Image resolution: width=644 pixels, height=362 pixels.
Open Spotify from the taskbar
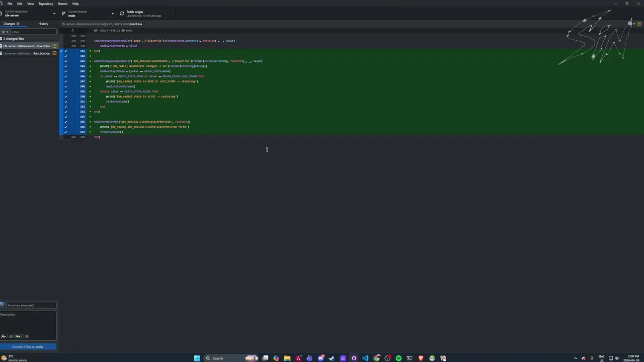398,358
